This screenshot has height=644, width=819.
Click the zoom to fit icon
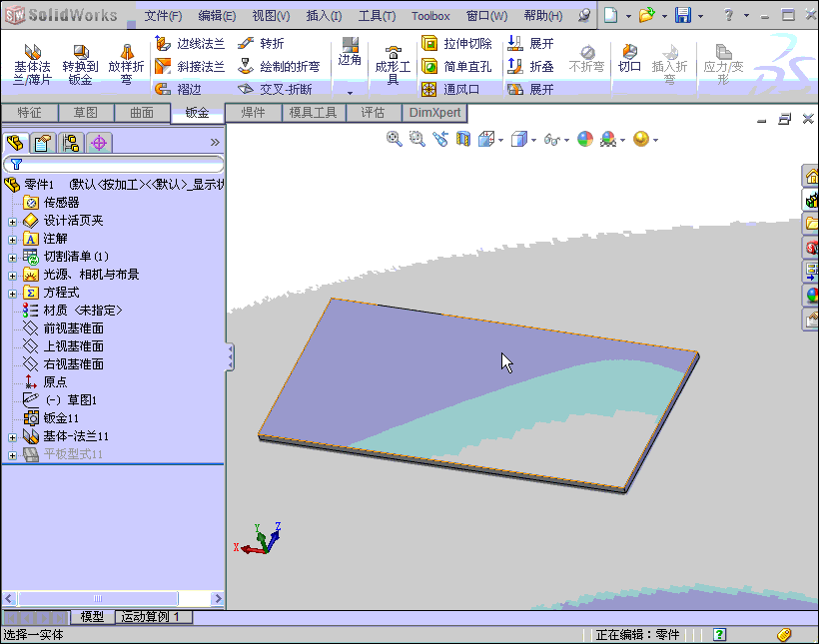(394, 139)
